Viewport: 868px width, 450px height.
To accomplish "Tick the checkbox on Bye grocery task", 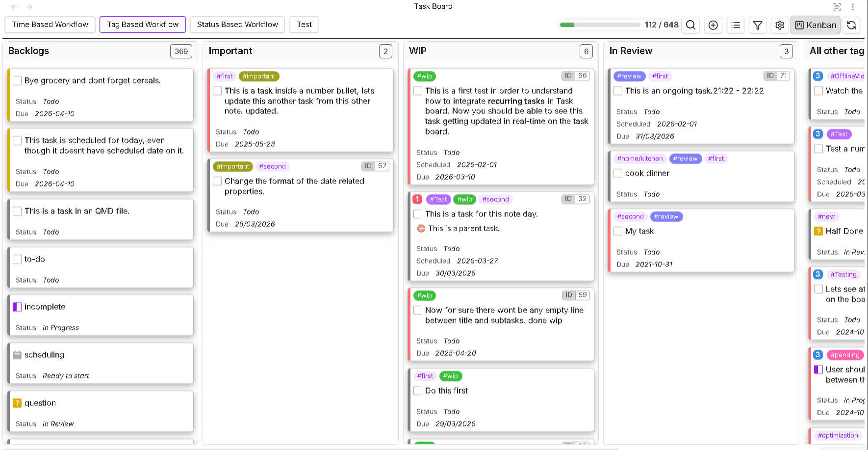I will [x=17, y=80].
